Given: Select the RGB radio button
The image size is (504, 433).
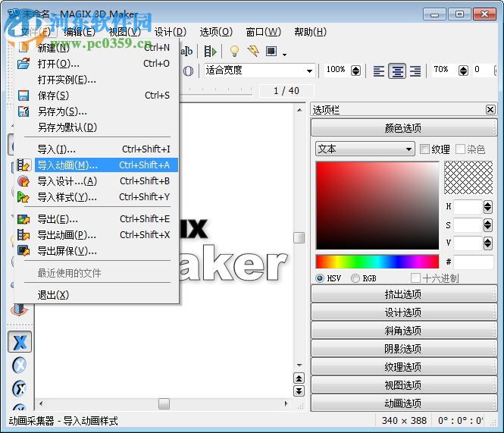Looking at the screenshot, I should [x=355, y=278].
